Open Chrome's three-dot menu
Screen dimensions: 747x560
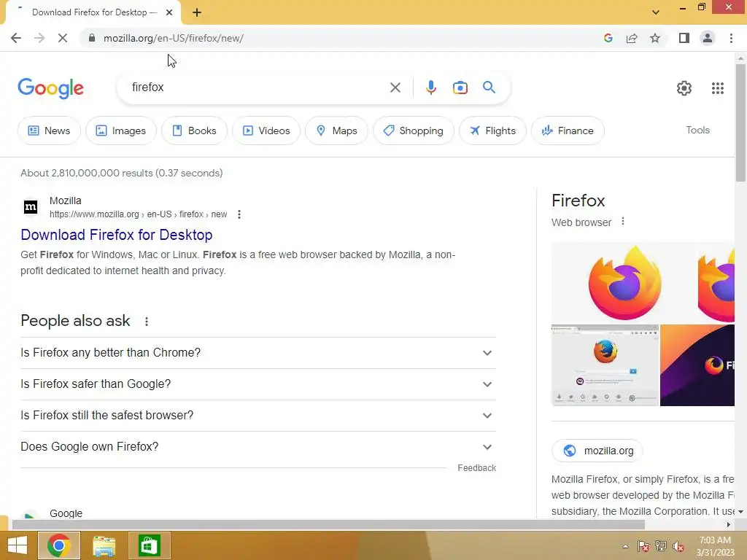click(x=731, y=38)
